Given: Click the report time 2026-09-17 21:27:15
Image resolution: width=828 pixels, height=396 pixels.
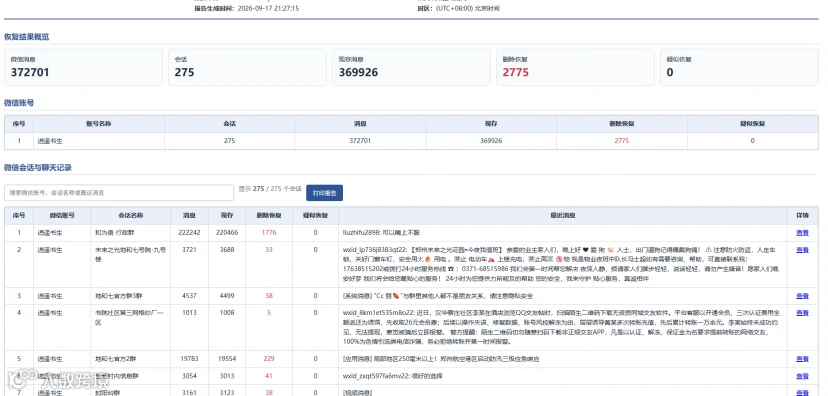Looking at the screenshot, I should [x=268, y=8].
